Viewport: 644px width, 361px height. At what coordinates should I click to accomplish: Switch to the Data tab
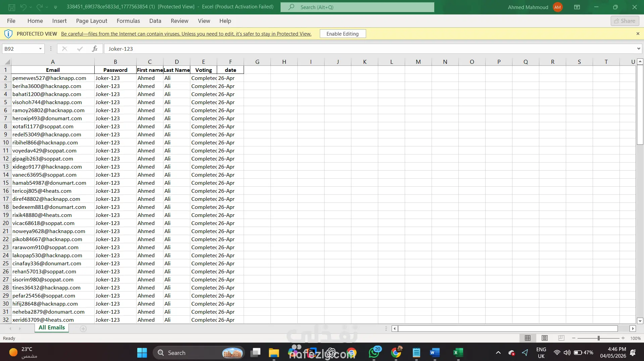155,21
